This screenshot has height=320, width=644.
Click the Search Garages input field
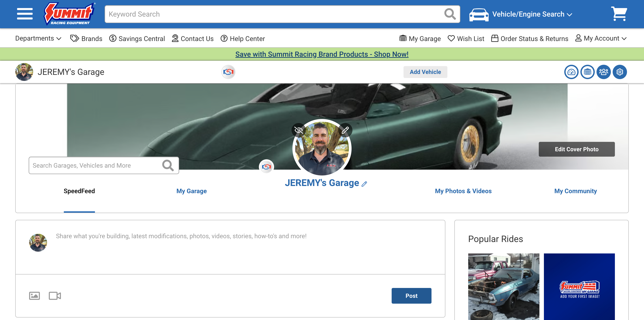95,165
